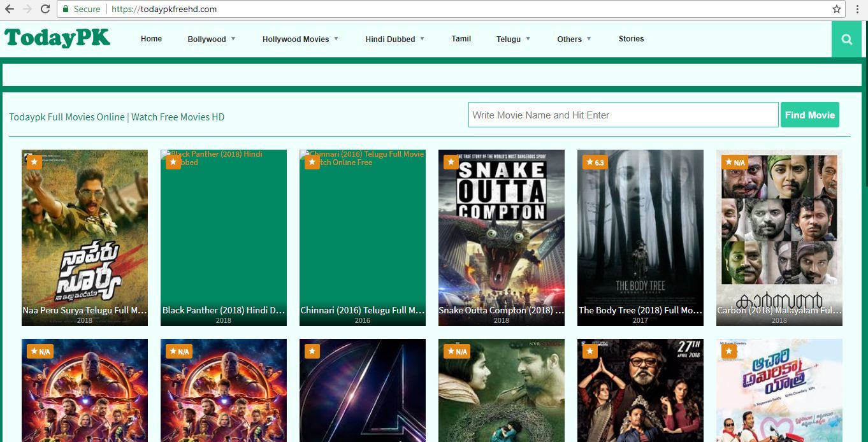This screenshot has width=868, height=442.
Task: Focus the Write Movie Name search field
Action: (623, 115)
